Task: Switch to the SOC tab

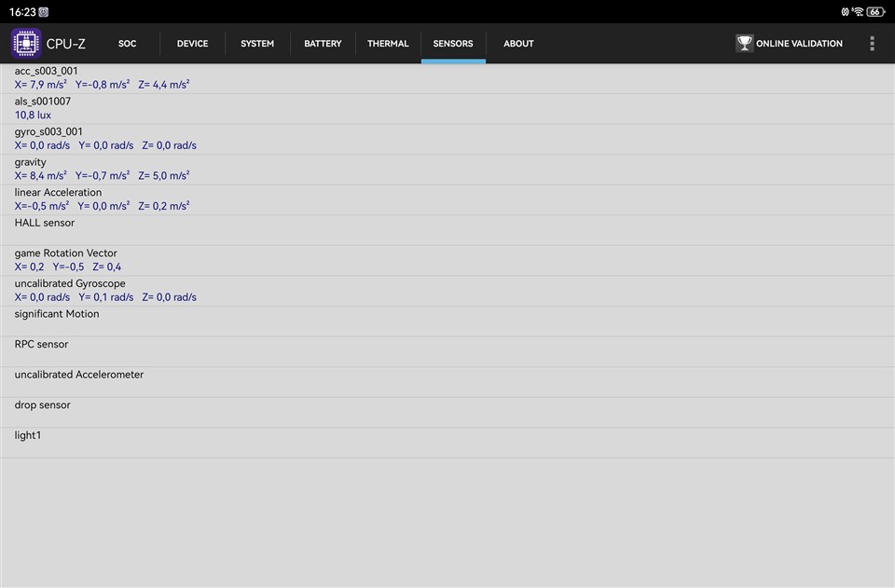Action: click(128, 44)
